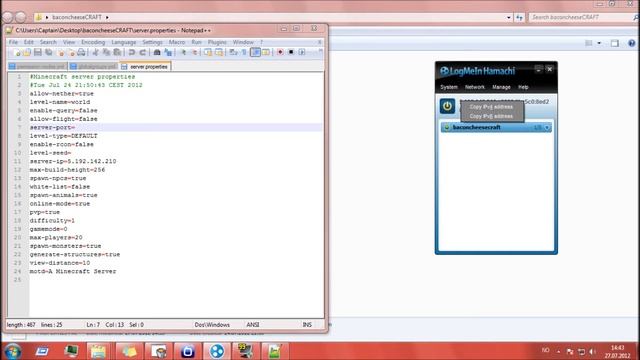Redo the edit via toolbar arrow
640x360 pixels.
(x=142, y=52)
